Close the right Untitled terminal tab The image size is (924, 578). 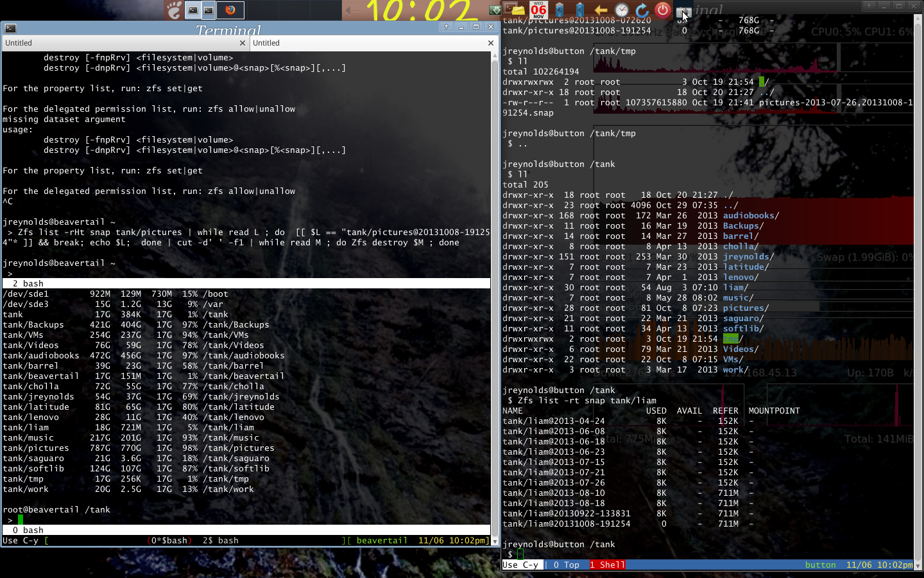click(491, 43)
